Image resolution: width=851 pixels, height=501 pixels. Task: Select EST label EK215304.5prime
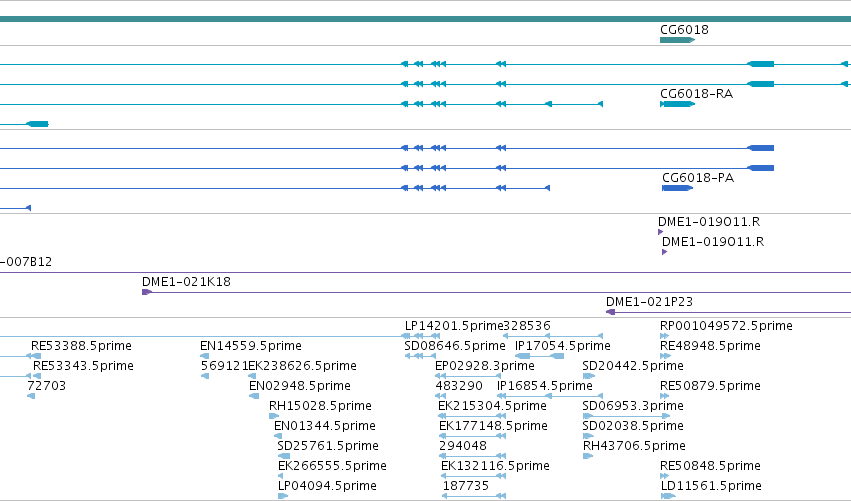pos(492,406)
